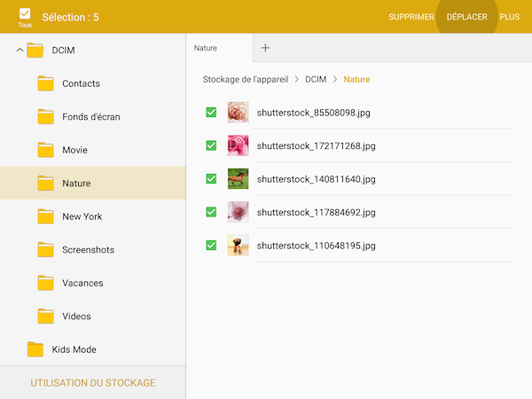Open the PLUS menu
This screenshot has height=399, width=532.
pos(509,17)
